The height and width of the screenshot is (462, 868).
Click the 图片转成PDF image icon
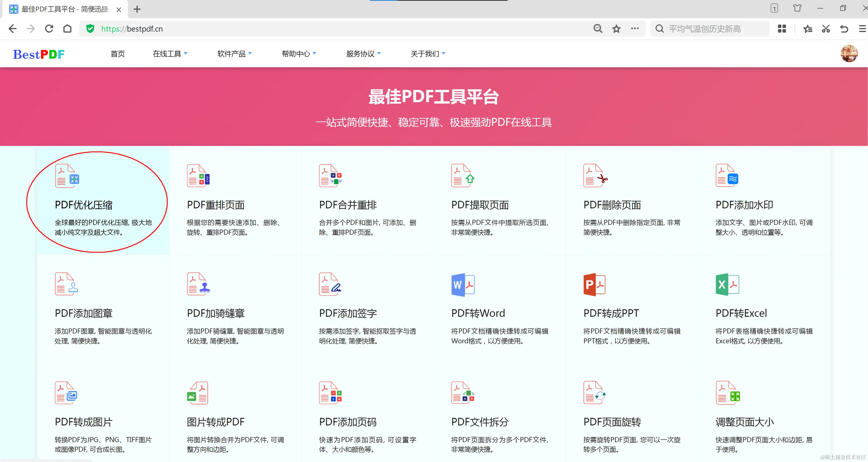click(197, 393)
